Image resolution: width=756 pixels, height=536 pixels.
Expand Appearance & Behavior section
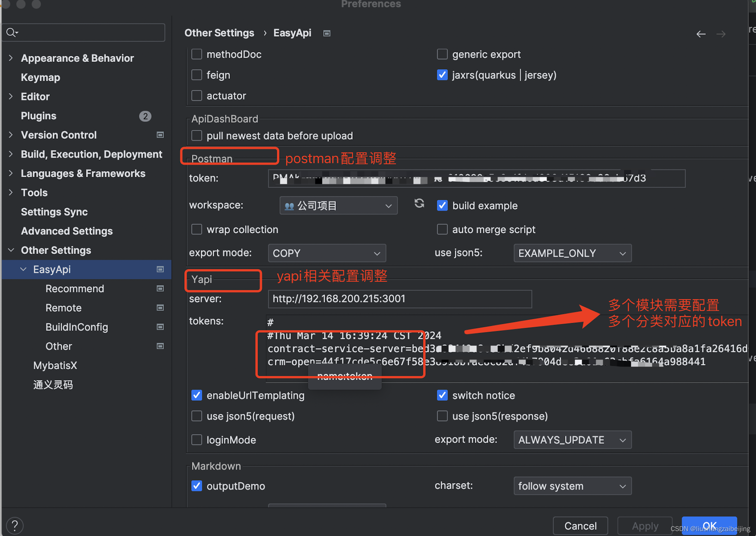(x=11, y=58)
